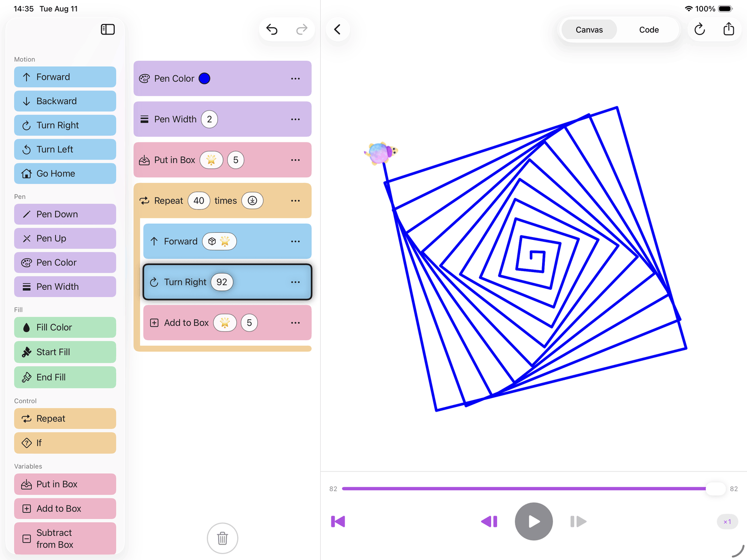Choose the Fill Color block
The image size is (747, 560).
coord(65,328)
